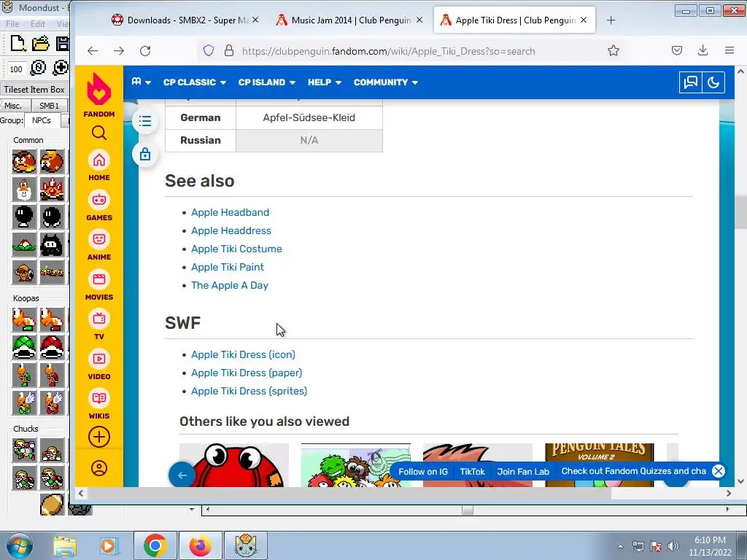Open the Apple Headdress link
Viewport: 747px width, 560px height.
pos(231,230)
